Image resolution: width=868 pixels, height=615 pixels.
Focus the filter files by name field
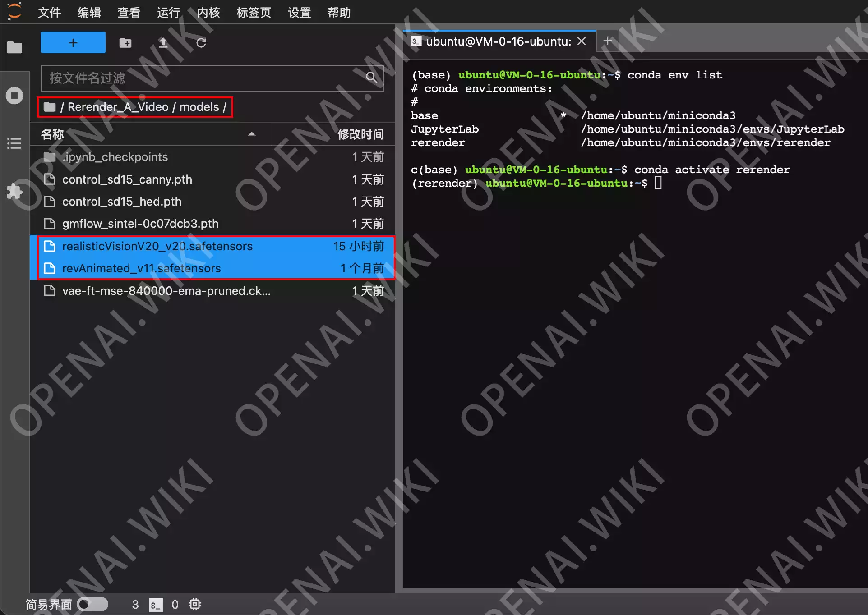pos(212,78)
